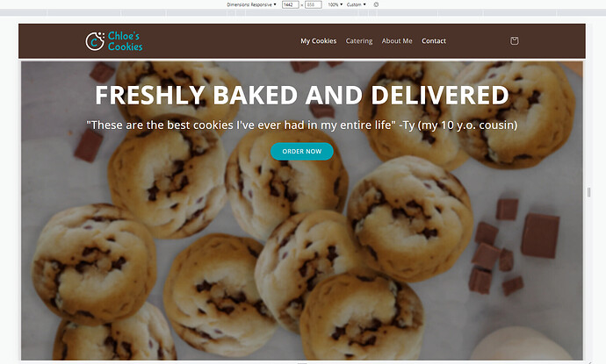Click the viewport width input field

(x=290, y=4)
